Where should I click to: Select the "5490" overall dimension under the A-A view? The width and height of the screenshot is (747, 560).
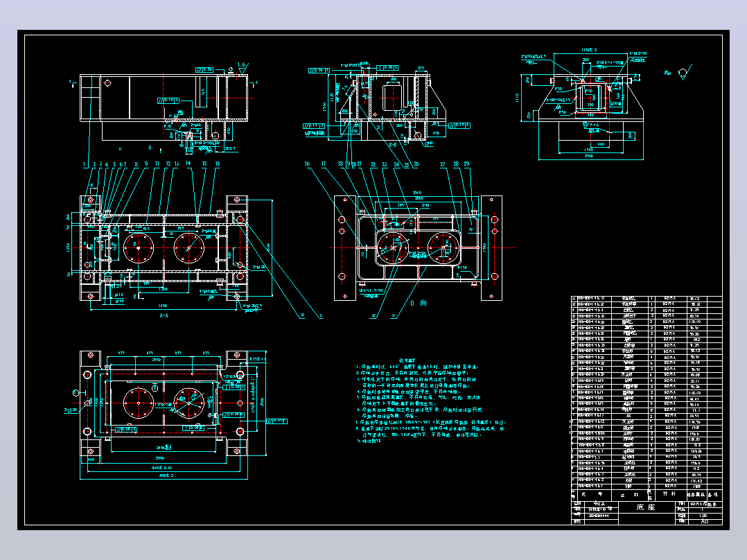point(162,306)
